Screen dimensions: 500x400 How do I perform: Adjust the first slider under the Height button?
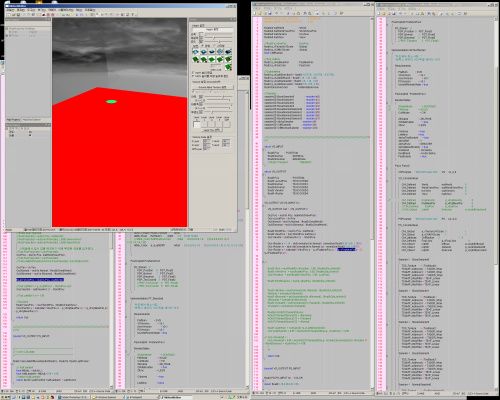pyautogui.click(x=218, y=34)
